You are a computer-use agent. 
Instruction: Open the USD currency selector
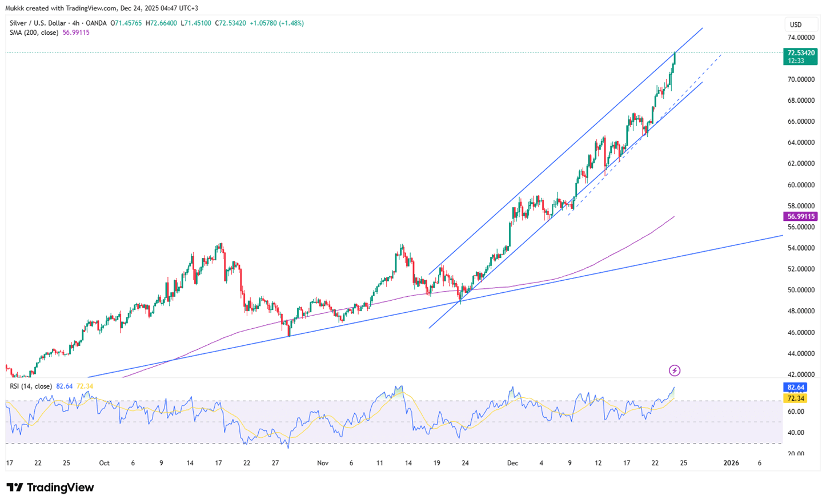[x=795, y=25]
